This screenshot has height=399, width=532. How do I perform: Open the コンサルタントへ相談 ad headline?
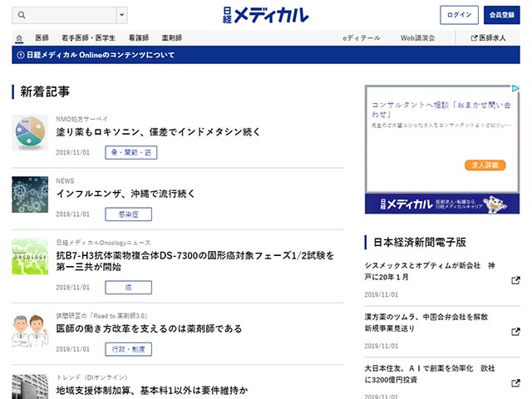tap(441, 109)
